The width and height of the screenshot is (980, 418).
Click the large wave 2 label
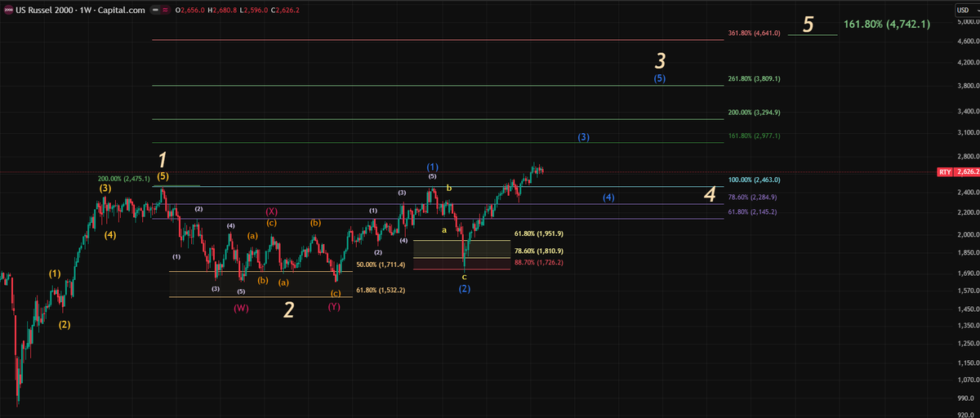pos(288,309)
